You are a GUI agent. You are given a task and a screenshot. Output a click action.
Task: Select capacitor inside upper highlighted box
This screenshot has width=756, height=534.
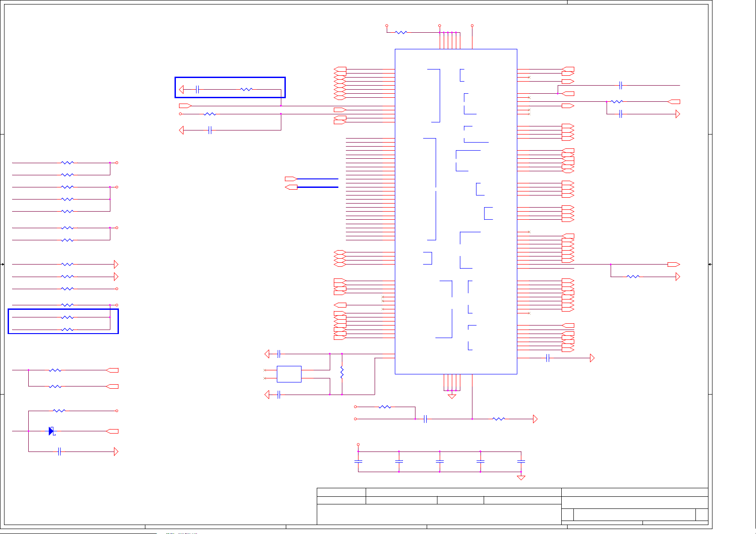[x=197, y=89]
